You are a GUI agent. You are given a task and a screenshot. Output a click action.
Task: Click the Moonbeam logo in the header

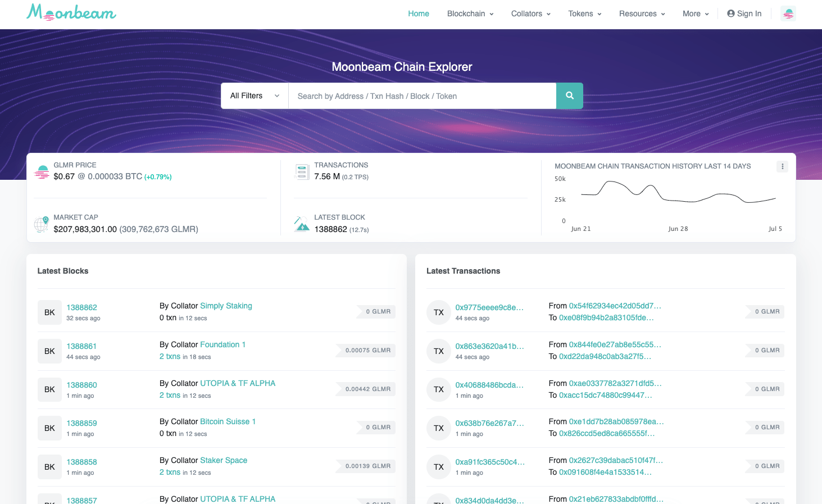pos(71,13)
